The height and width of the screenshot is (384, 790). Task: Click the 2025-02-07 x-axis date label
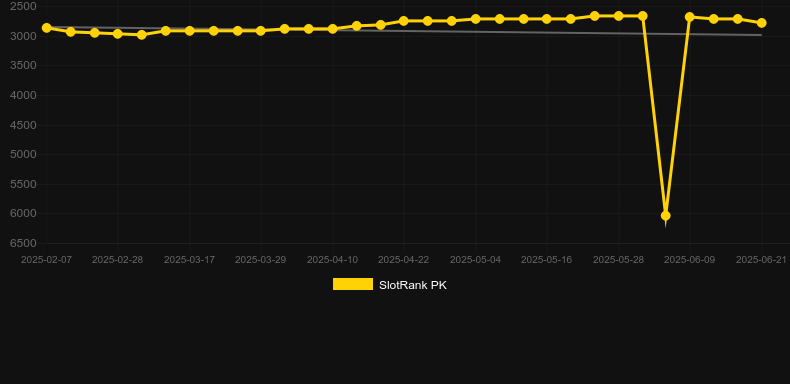[x=46, y=260]
